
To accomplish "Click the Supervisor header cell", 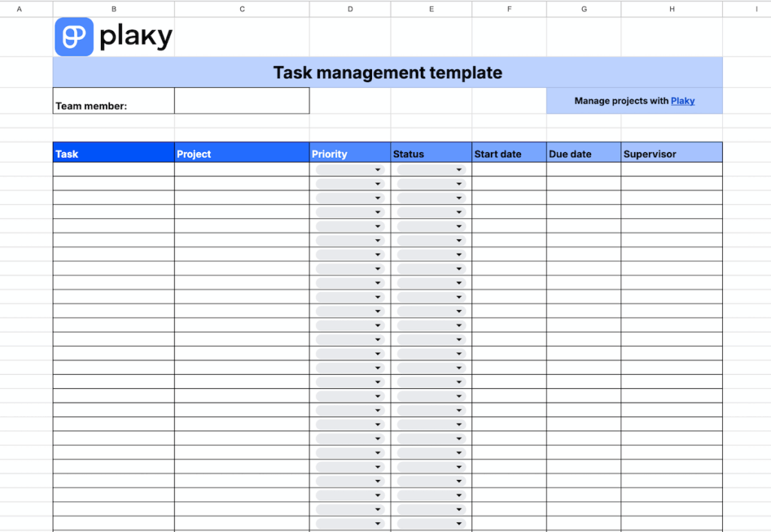I will 670,153.
